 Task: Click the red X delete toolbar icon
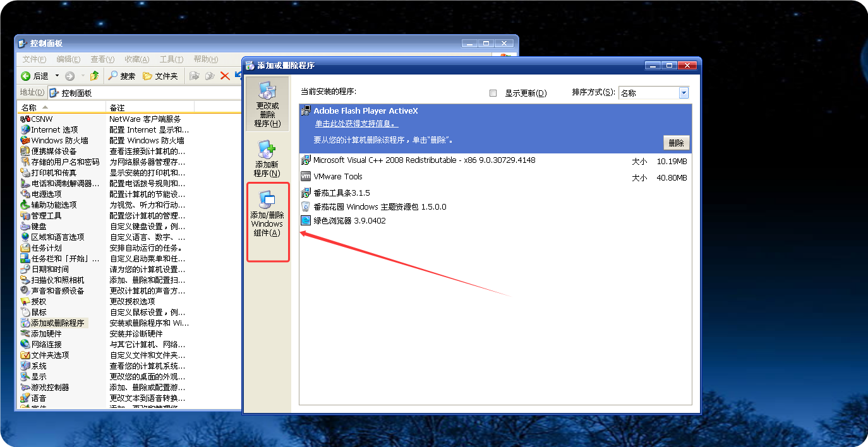click(225, 76)
